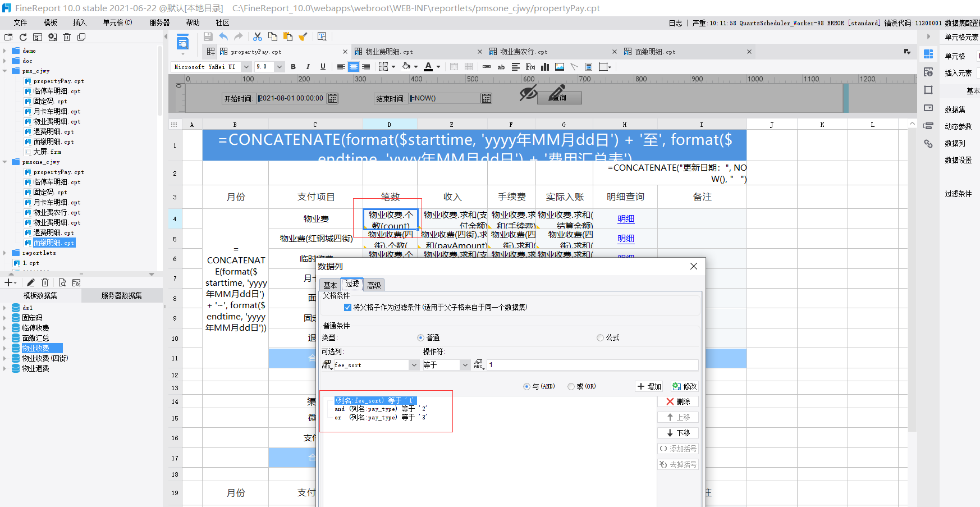This screenshot has height=507, width=980.
Task: Toggle parent cell as filter condition checkbox
Action: click(347, 307)
